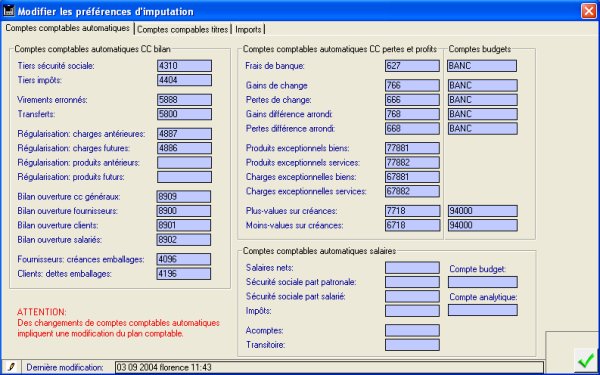This screenshot has width=600, height=375.
Task: Select Bilan ouverture clients field 8901
Action: 184,225
